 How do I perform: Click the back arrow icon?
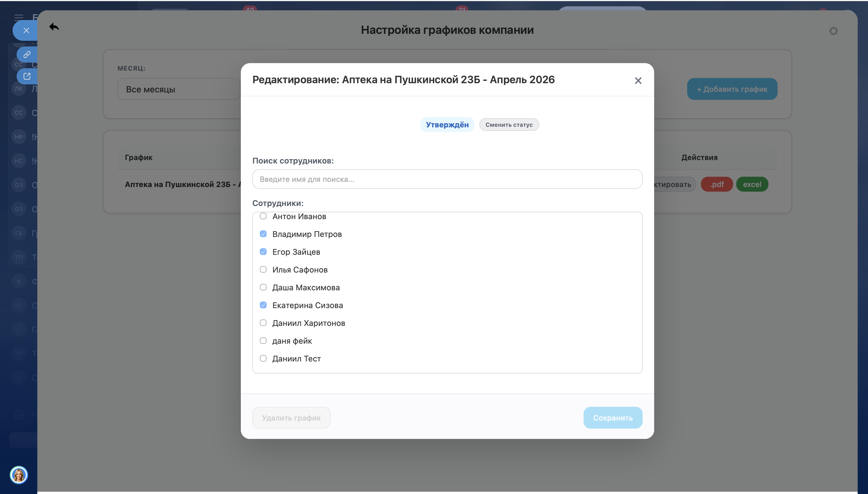(x=54, y=26)
